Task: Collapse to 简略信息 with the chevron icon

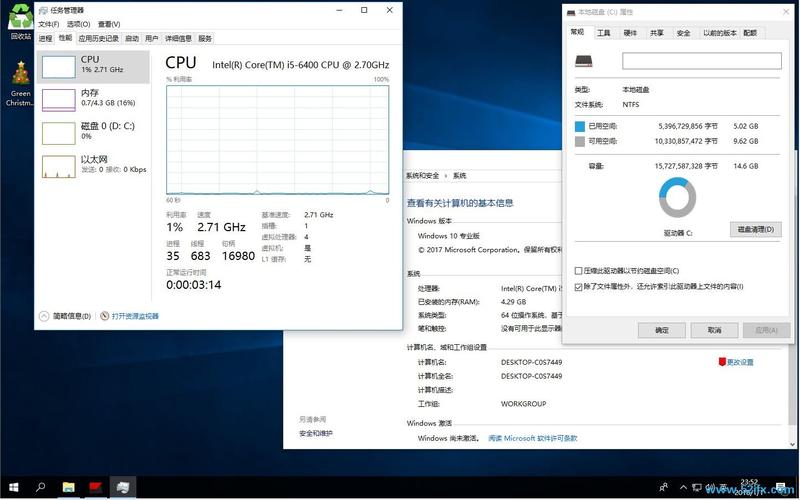Action: pyautogui.click(x=44, y=316)
